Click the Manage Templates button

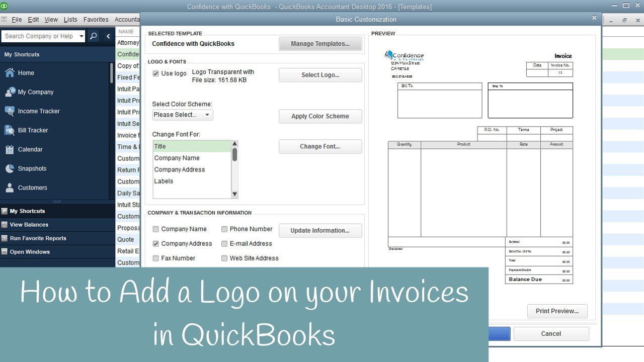tap(320, 44)
